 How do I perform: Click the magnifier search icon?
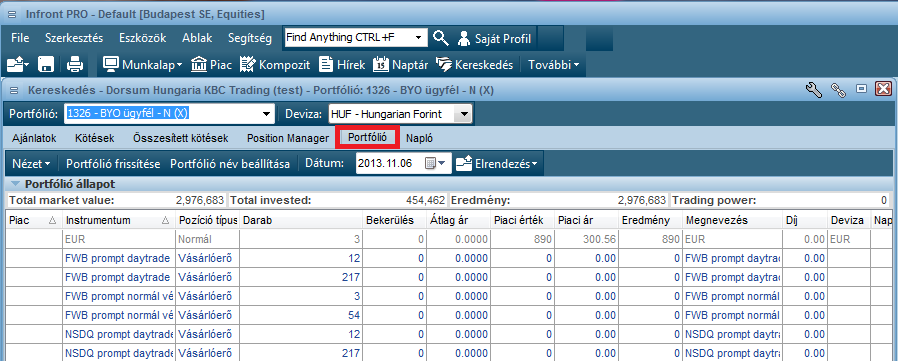440,38
